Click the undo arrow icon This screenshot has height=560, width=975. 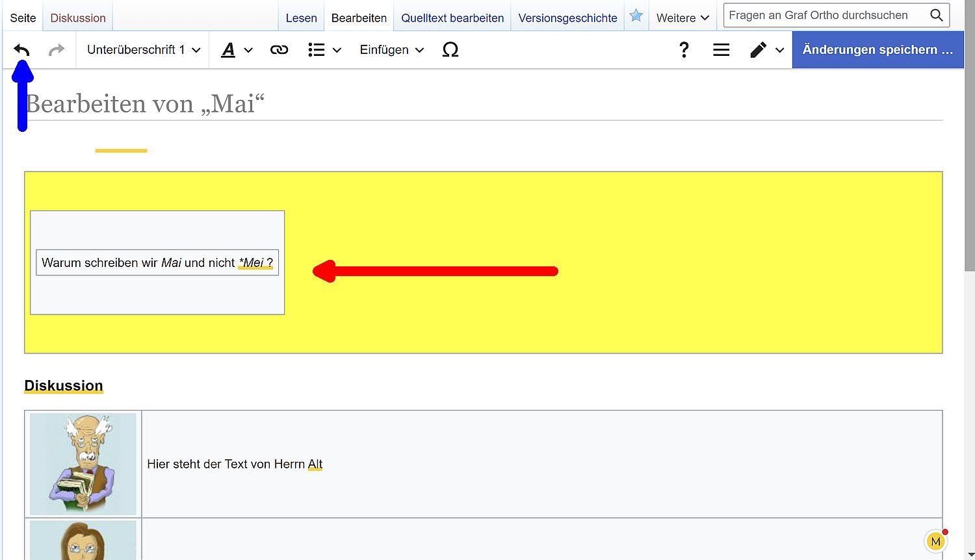pyautogui.click(x=22, y=50)
